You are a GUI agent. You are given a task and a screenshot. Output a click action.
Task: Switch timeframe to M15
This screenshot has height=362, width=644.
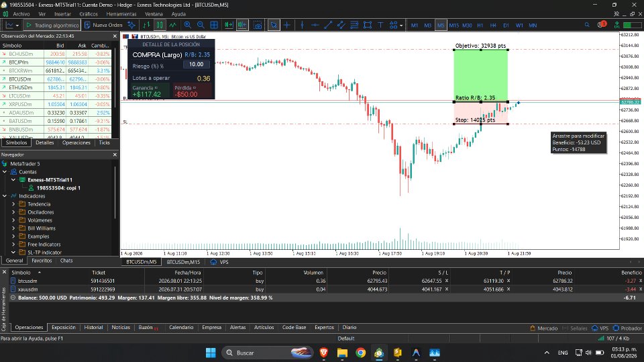454,25
